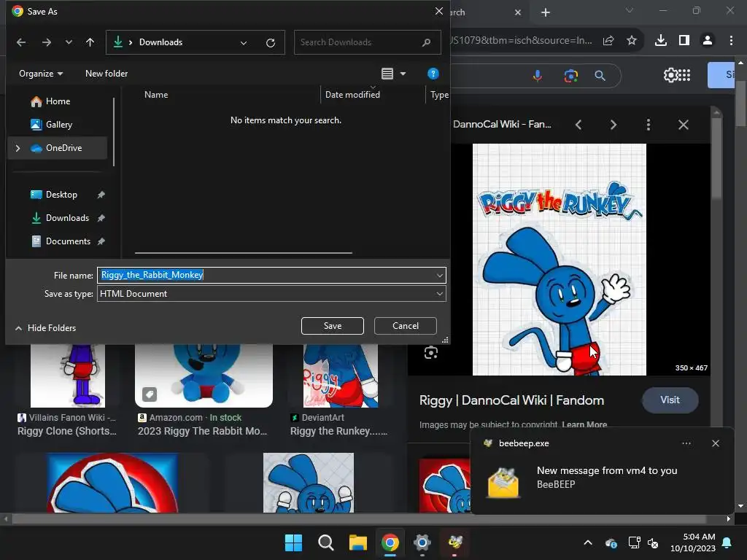Dismiss the beebeep notification
Image resolution: width=747 pixels, height=560 pixels.
(715, 443)
